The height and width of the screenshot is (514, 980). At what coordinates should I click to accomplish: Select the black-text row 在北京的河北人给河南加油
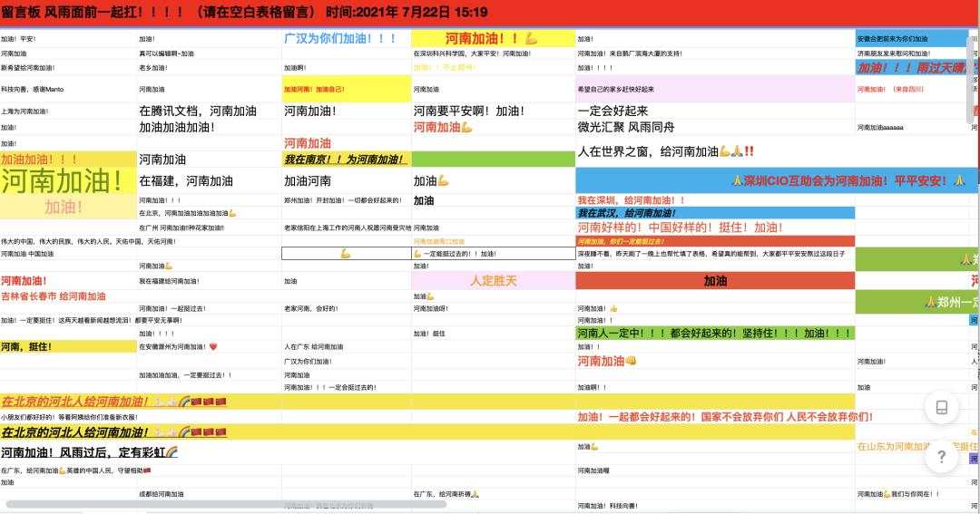coord(427,432)
